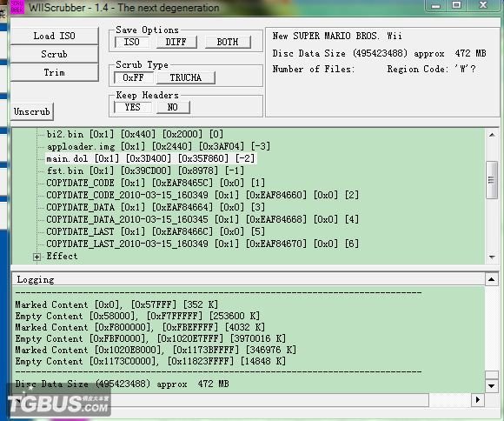This screenshot has width=504, height=421.
Task: Click 'Marked Content [0x0]' log line
Action: (x=116, y=304)
